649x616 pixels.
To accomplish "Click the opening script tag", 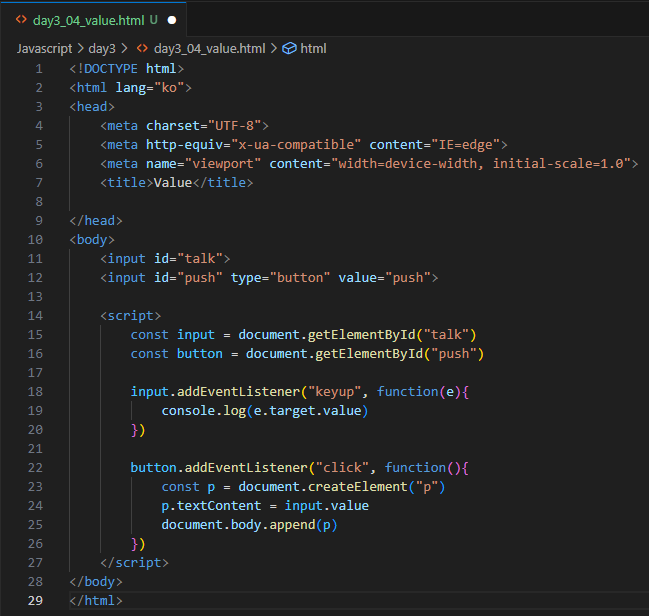I will 130,316.
